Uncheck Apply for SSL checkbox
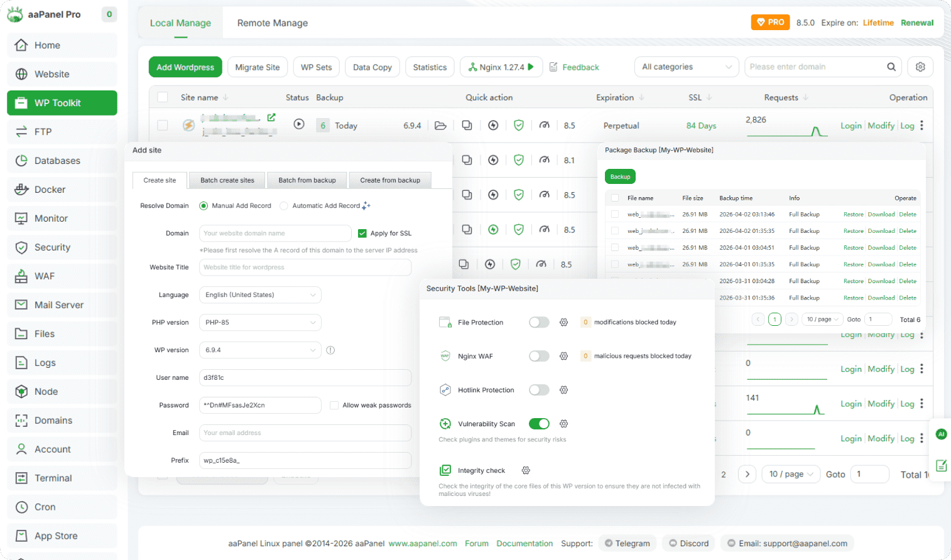 pyautogui.click(x=362, y=234)
